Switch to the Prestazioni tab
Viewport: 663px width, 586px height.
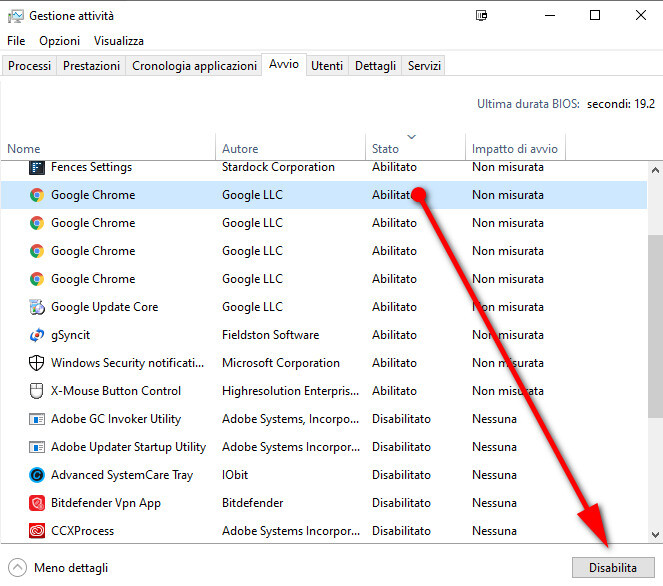(x=91, y=66)
